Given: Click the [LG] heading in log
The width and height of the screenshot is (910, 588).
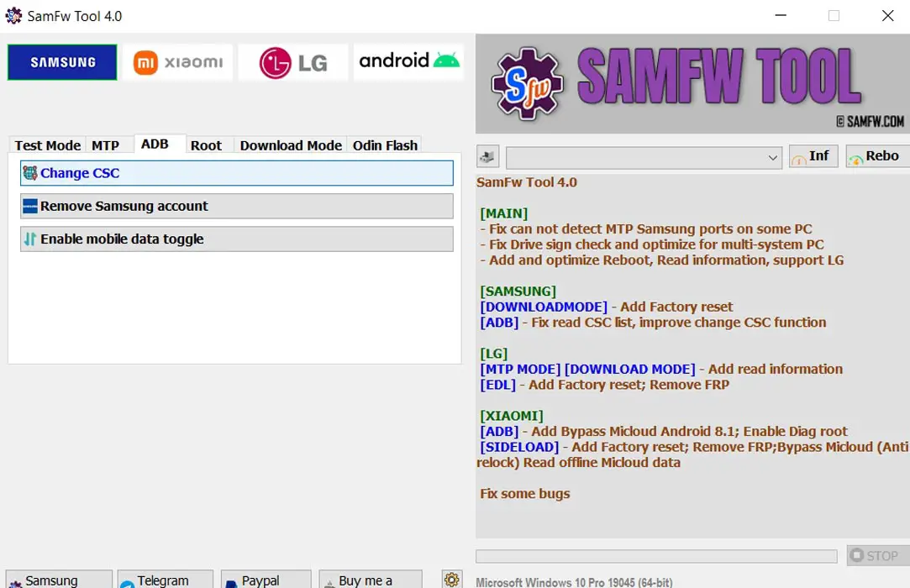Looking at the screenshot, I should [493, 354].
